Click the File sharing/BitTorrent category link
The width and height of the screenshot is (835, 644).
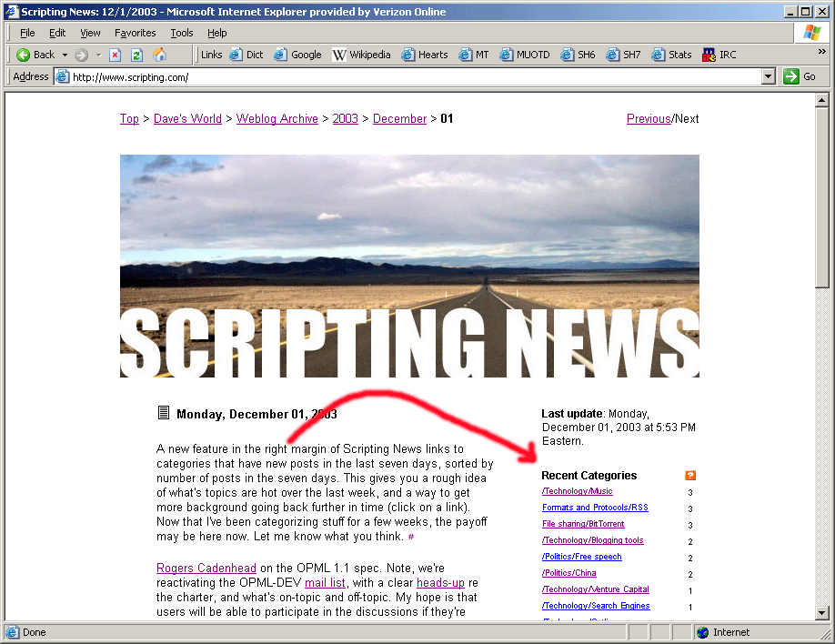pos(583,524)
